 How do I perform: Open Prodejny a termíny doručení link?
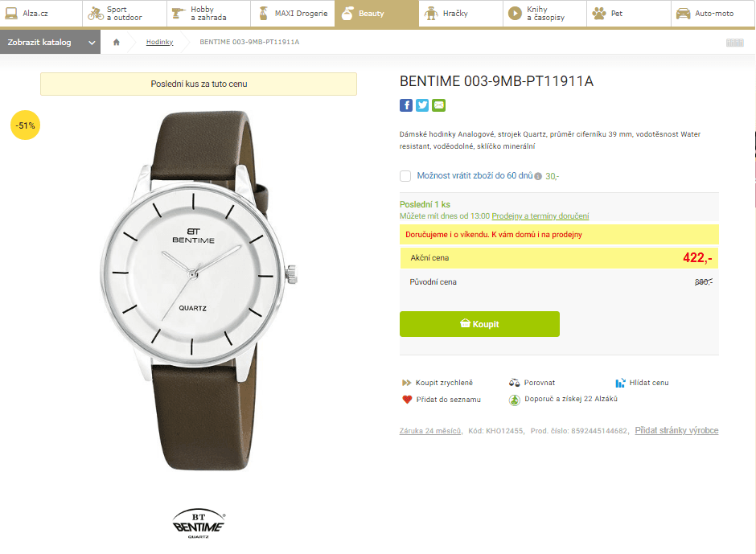click(x=540, y=216)
